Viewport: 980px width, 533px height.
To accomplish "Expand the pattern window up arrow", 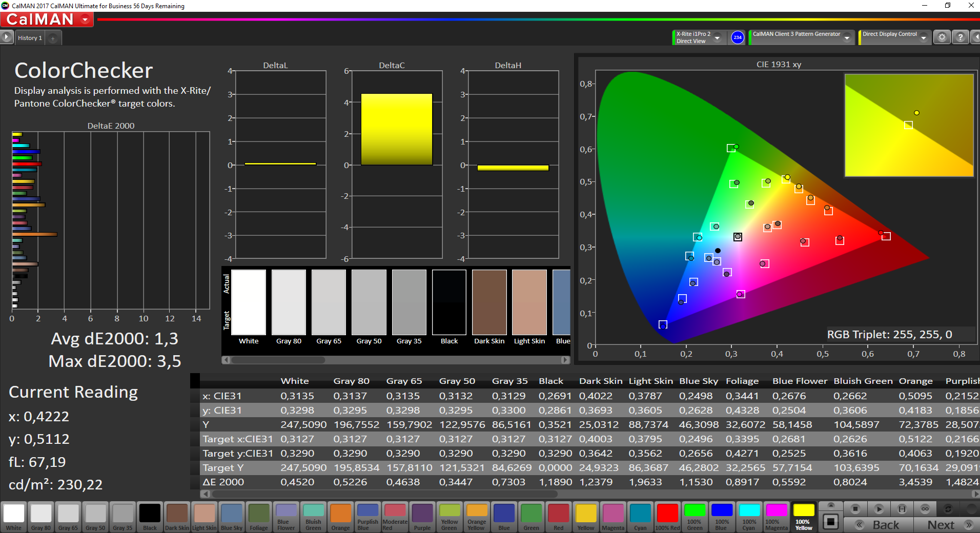I will 831,505.
